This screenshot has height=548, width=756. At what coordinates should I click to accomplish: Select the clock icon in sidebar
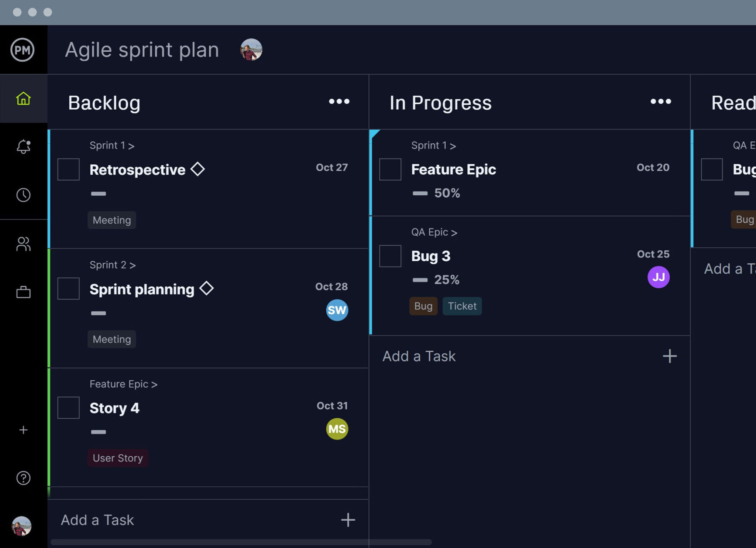pyautogui.click(x=23, y=196)
